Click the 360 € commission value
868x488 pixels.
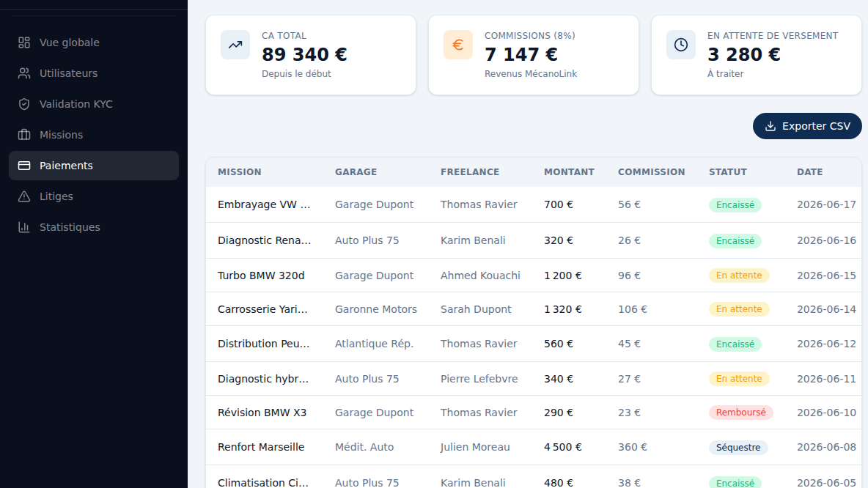(x=633, y=447)
